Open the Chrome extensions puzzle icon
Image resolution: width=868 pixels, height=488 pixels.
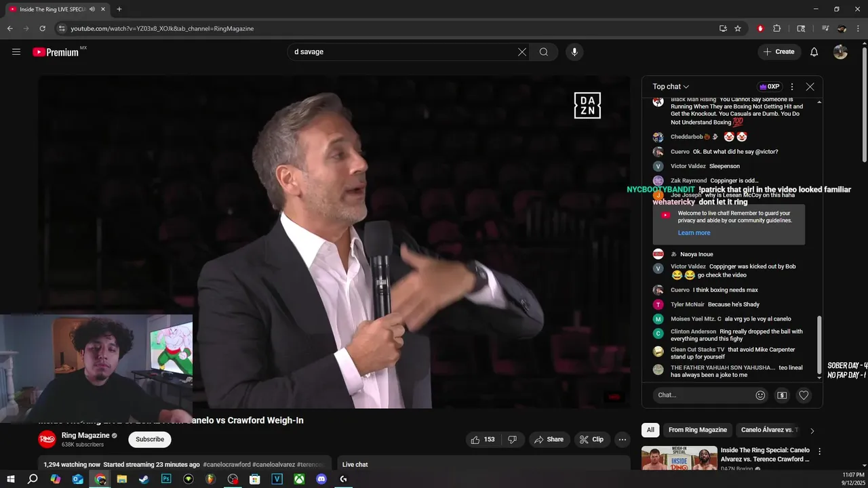click(777, 28)
